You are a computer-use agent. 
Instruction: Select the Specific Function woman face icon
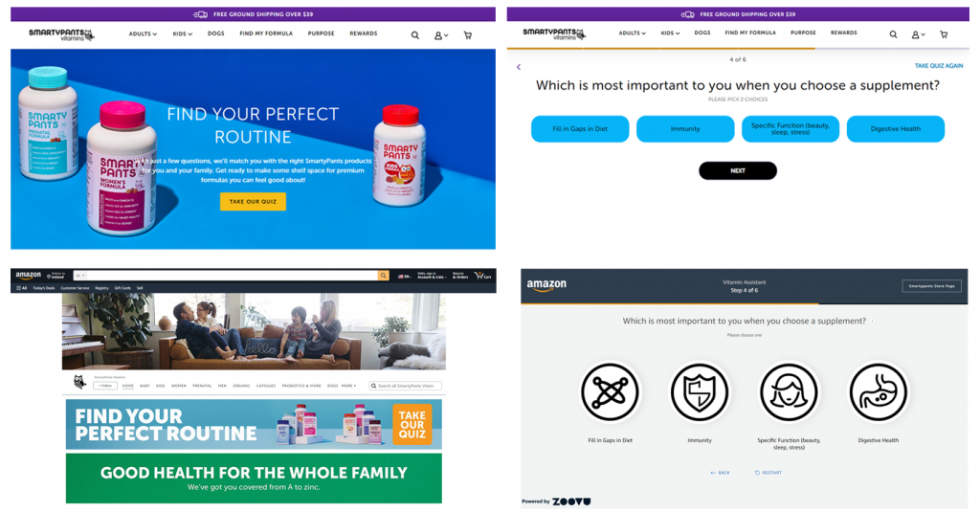789,392
